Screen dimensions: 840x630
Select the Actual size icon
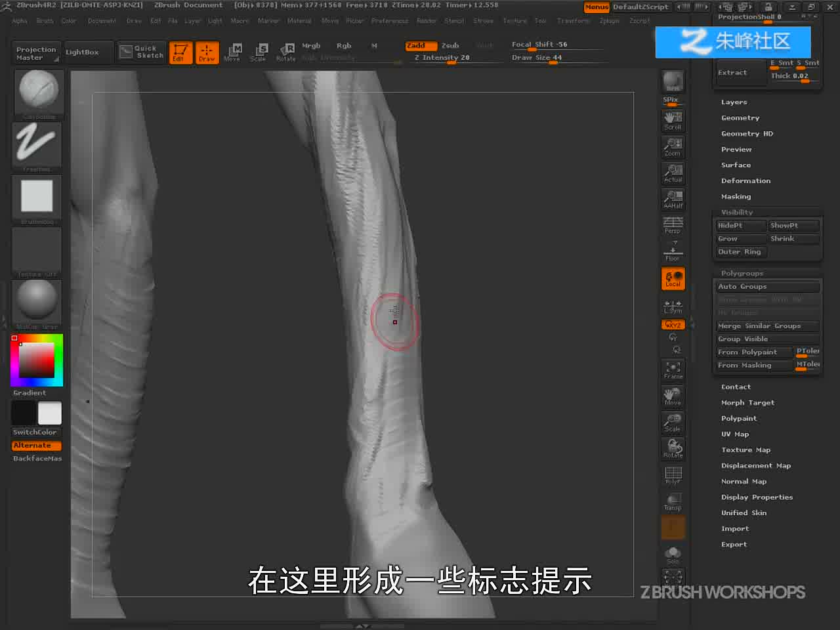pyautogui.click(x=673, y=173)
